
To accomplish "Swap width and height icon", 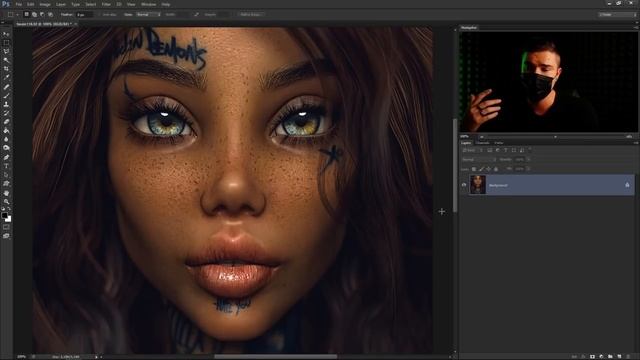I will pos(196,14).
